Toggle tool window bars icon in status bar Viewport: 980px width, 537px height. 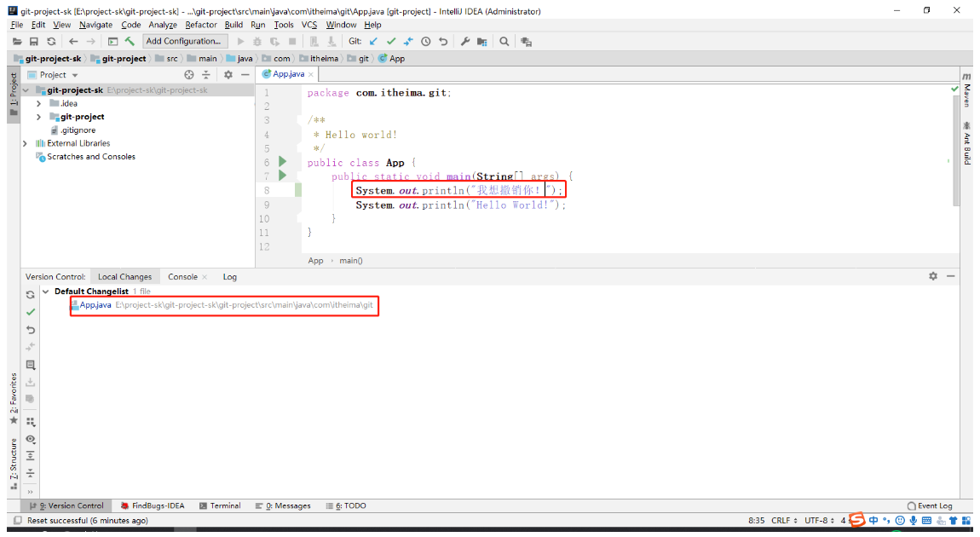pos(18,520)
